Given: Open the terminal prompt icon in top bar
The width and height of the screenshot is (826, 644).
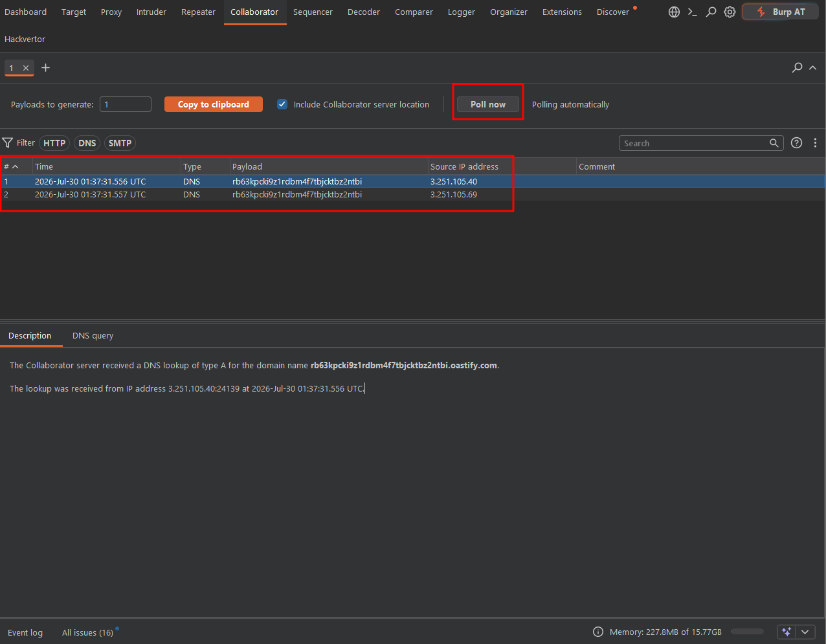Looking at the screenshot, I should click(x=692, y=12).
